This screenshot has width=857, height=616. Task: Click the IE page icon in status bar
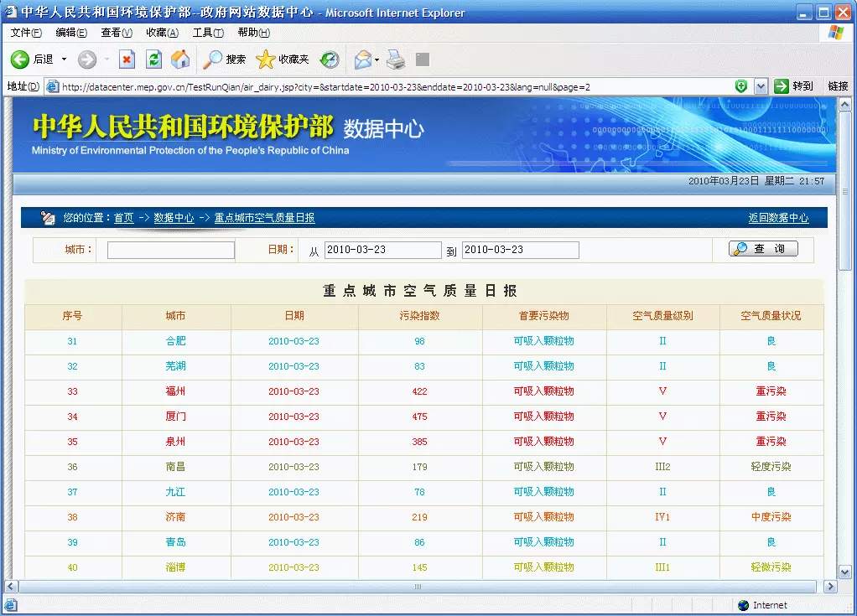(x=11, y=605)
